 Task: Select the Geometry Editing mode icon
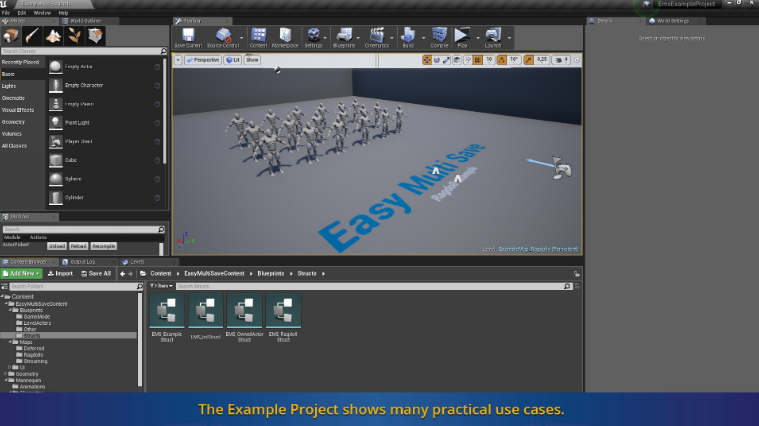coord(95,36)
